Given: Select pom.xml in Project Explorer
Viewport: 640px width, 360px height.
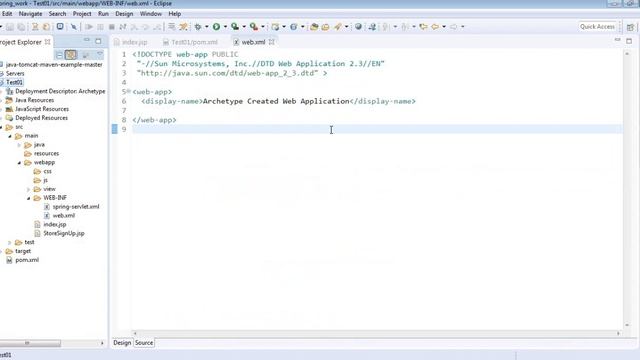Looking at the screenshot, I should point(27,260).
